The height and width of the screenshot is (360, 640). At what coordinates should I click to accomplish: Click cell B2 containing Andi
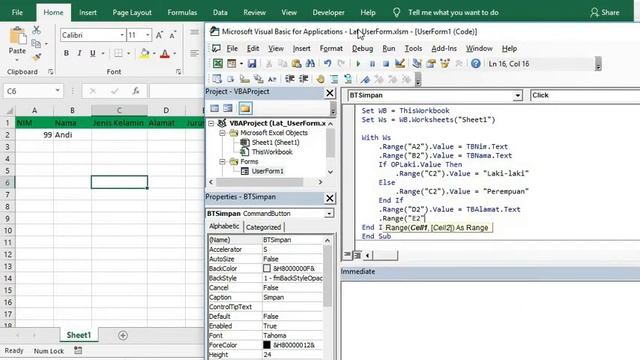(x=72, y=135)
